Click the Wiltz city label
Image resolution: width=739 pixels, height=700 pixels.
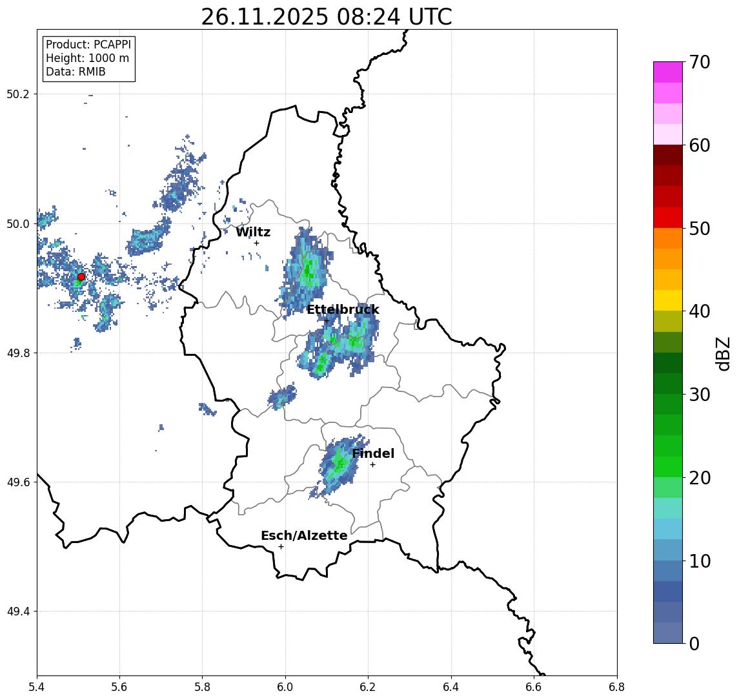(x=253, y=232)
